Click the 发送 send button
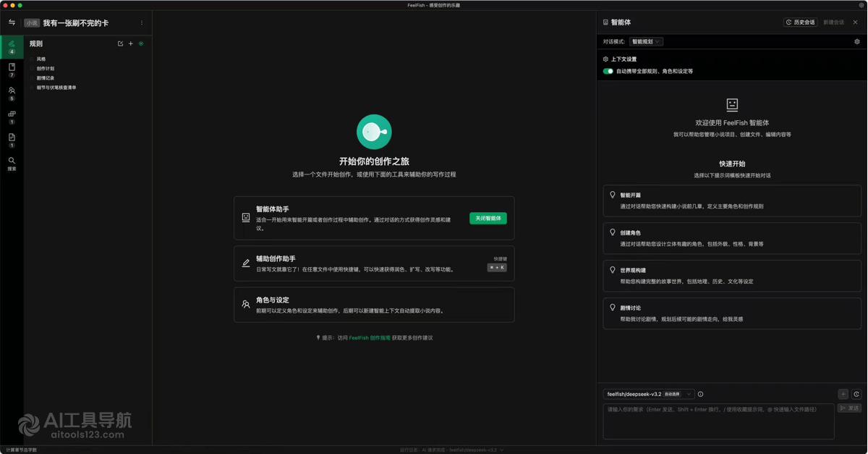Image resolution: width=868 pixels, height=454 pixels. point(850,408)
